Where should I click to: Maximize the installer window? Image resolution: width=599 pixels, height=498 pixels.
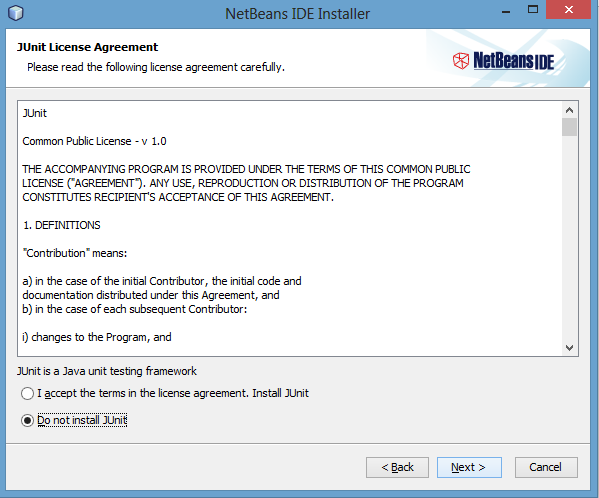click(x=533, y=10)
